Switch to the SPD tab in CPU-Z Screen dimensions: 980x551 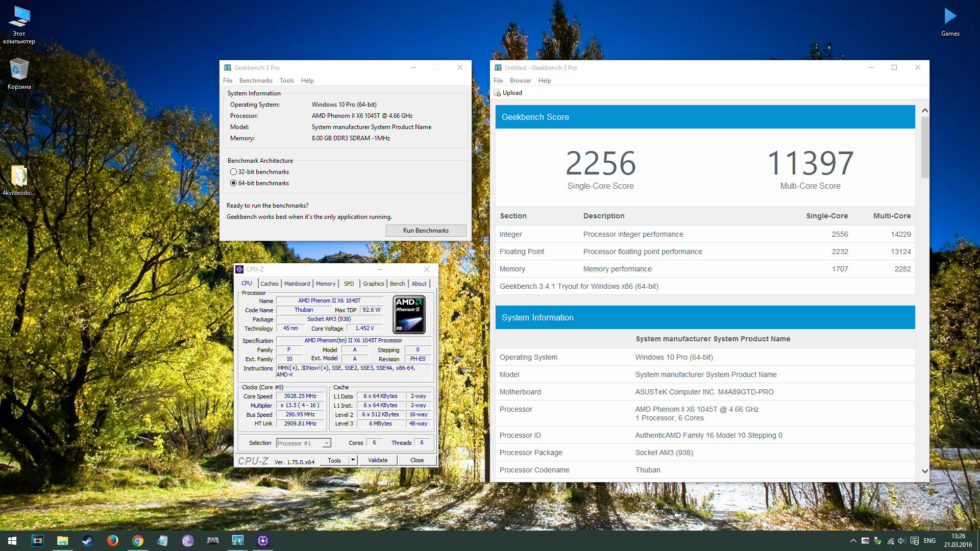349,284
